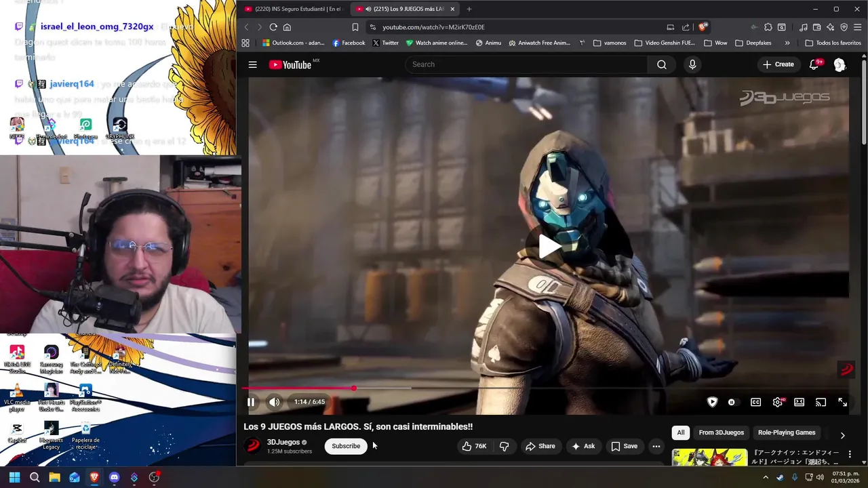Enter fullscreen mode in the player
The width and height of the screenshot is (868, 488).
pyautogui.click(x=842, y=402)
